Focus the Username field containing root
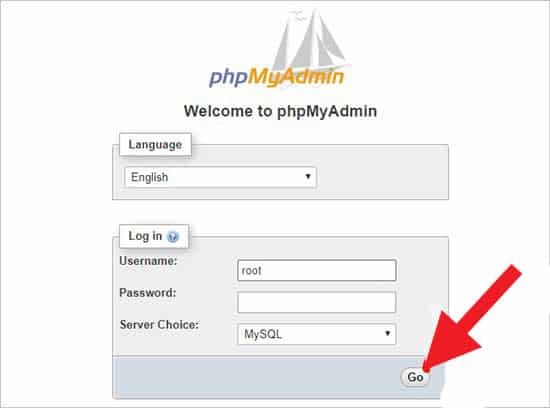 tap(317, 270)
